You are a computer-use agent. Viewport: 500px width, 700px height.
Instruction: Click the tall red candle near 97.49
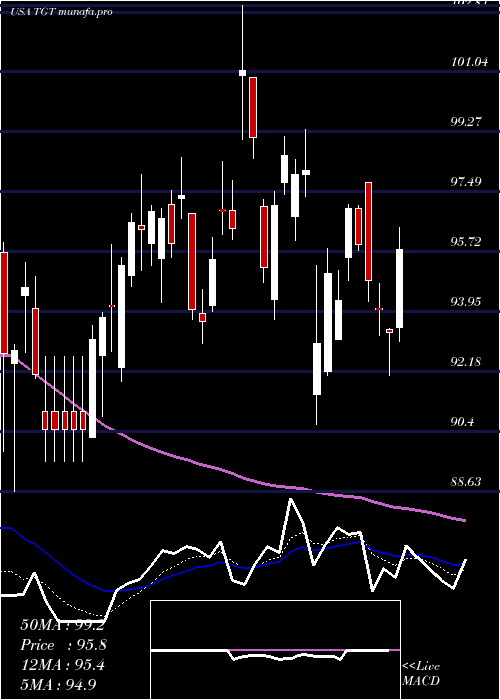(368, 231)
